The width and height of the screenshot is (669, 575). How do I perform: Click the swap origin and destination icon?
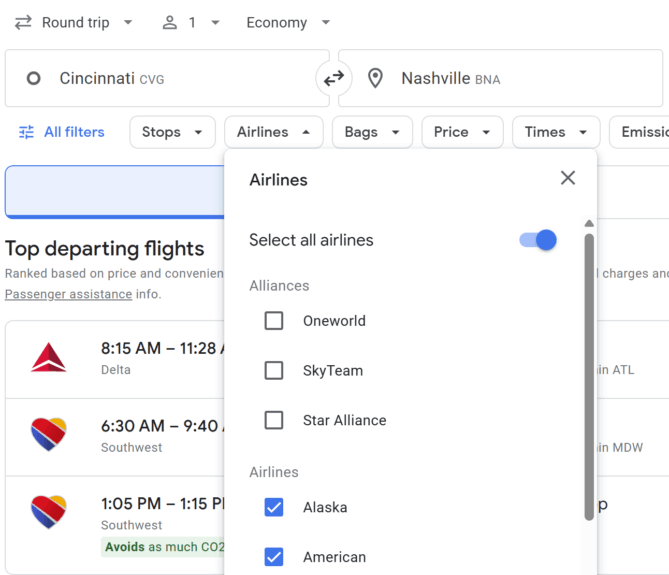[334, 78]
